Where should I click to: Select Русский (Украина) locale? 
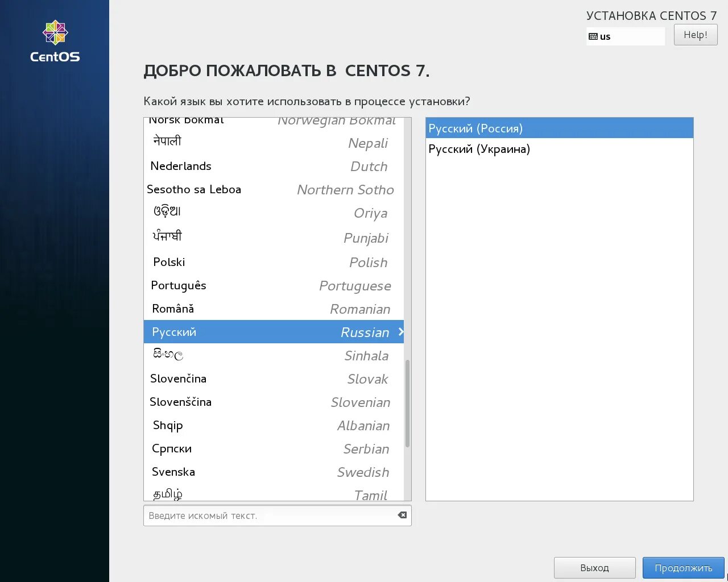(559, 149)
